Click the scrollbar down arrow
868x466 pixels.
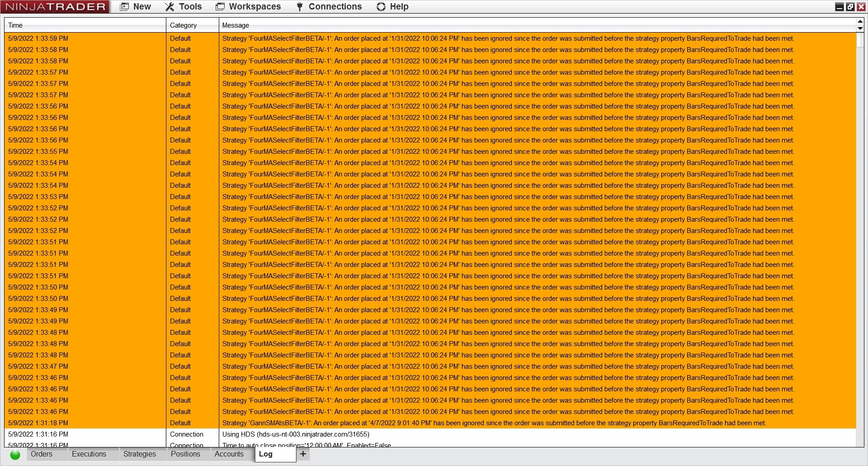[x=860, y=29]
